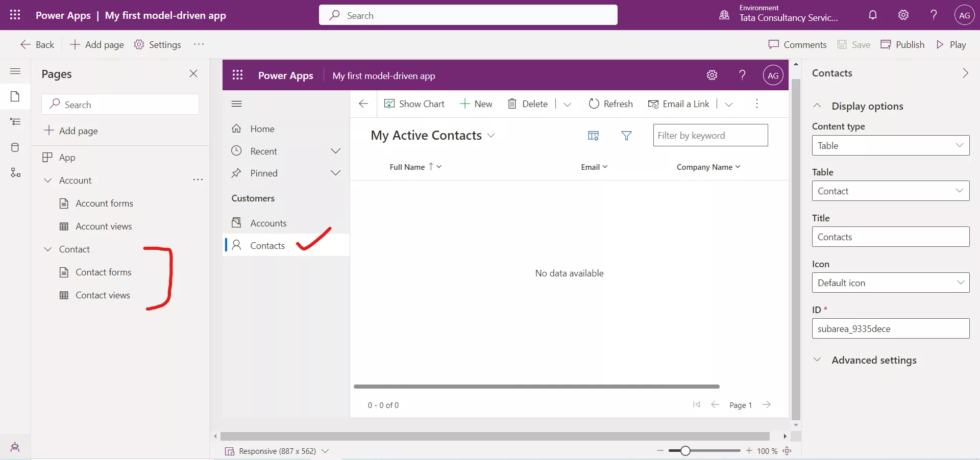
Task: Open the notifications bell
Action: tap(873, 15)
